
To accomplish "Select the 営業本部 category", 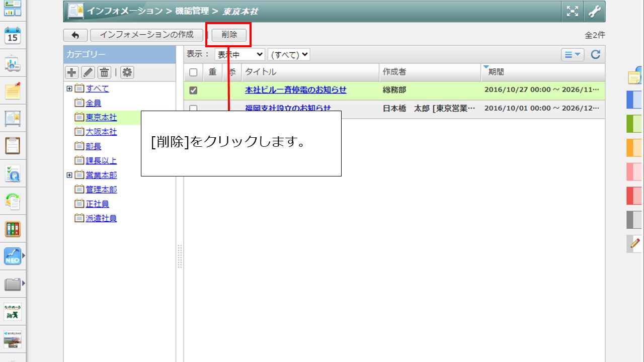I will pyautogui.click(x=101, y=175).
